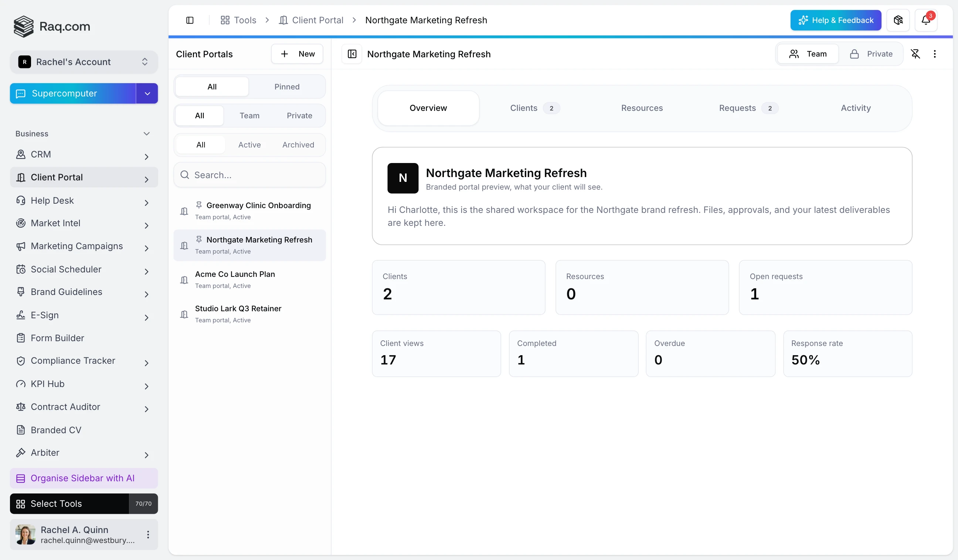Open the notifications bell
958x560 pixels.
click(926, 20)
